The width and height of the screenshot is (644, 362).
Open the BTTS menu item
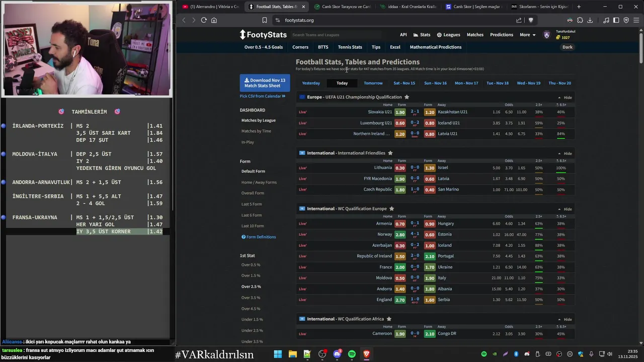[x=323, y=47]
